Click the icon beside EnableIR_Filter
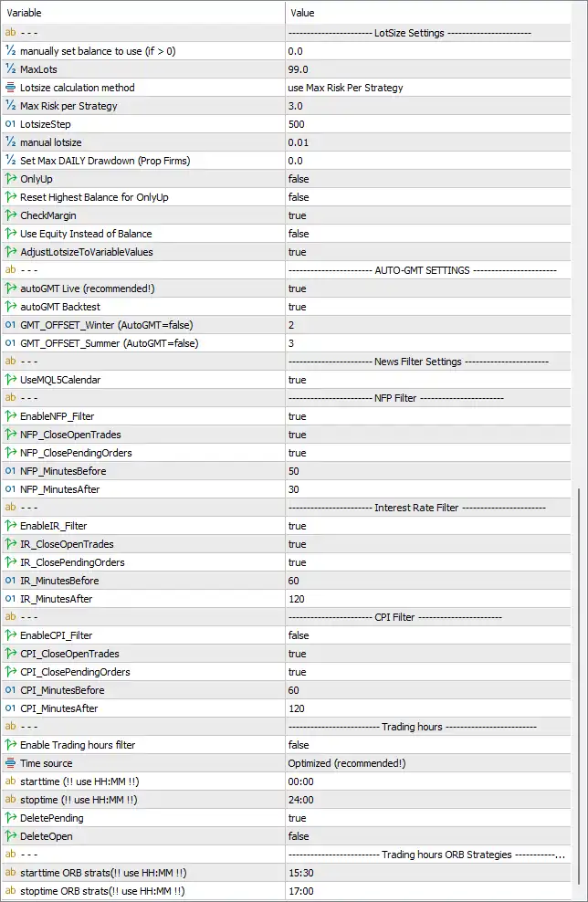 (x=10, y=526)
